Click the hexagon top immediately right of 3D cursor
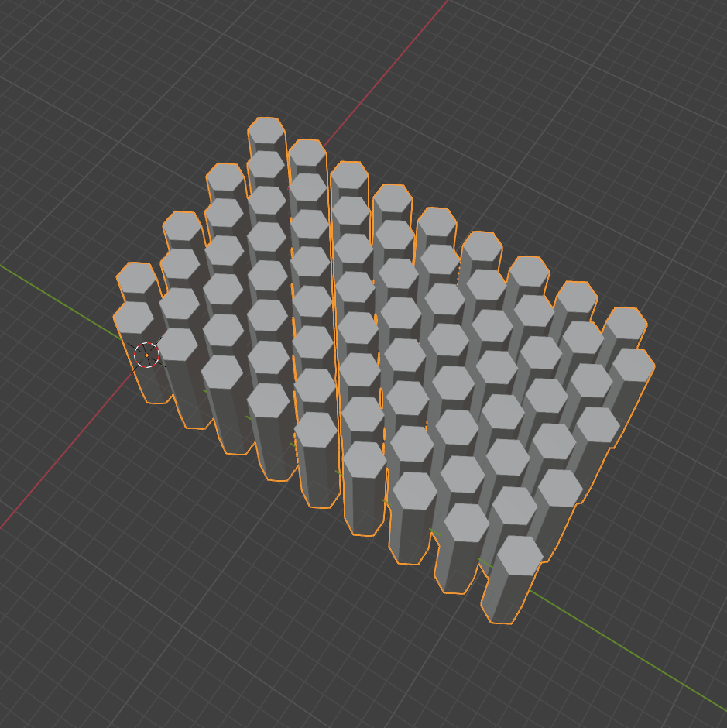The width and height of the screenshot is (727, 728). pos(177,345)
